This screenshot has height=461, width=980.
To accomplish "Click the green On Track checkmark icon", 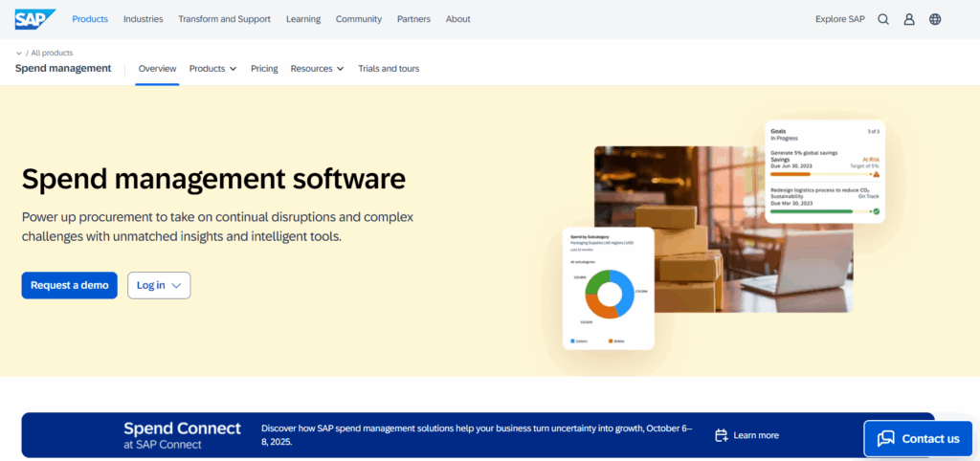I will (x=876, y=211).
